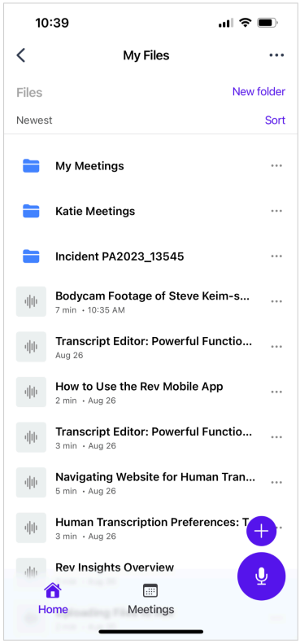Open the Incident PA2023_13545 folder
The width and height of the screenshot is (300, 644).
coord(120,256)
